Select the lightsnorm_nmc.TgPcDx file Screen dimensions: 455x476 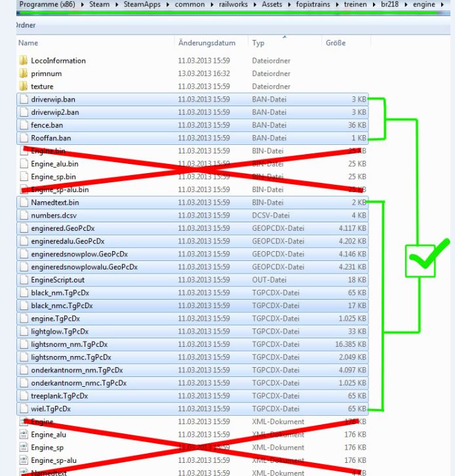(193, 357)
